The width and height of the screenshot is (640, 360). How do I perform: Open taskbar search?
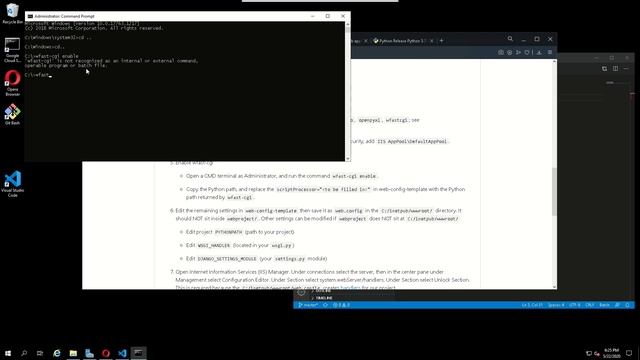[x=24, y=353]
